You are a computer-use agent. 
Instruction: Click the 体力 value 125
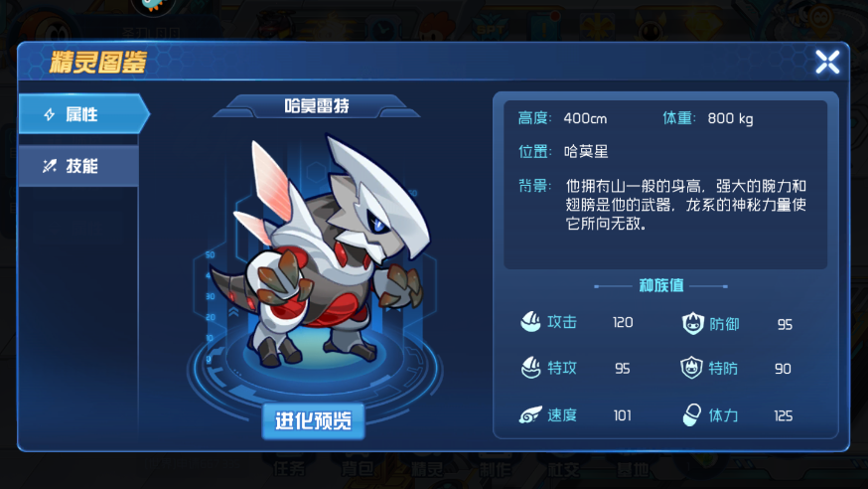(x=784, y=415)
